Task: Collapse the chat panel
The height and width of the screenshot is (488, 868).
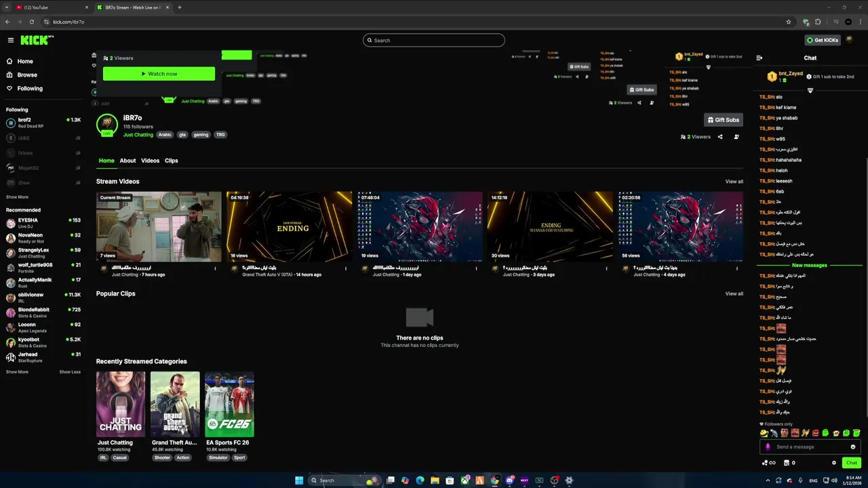Action: pos(759,58)
